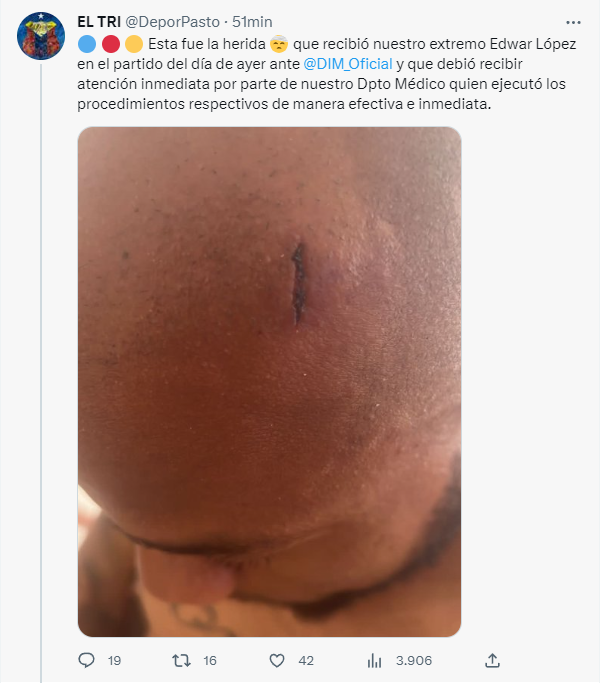This screenshot has width=603, height=683.
Task: Click the retweet count 16
Action: pos(210,661)
